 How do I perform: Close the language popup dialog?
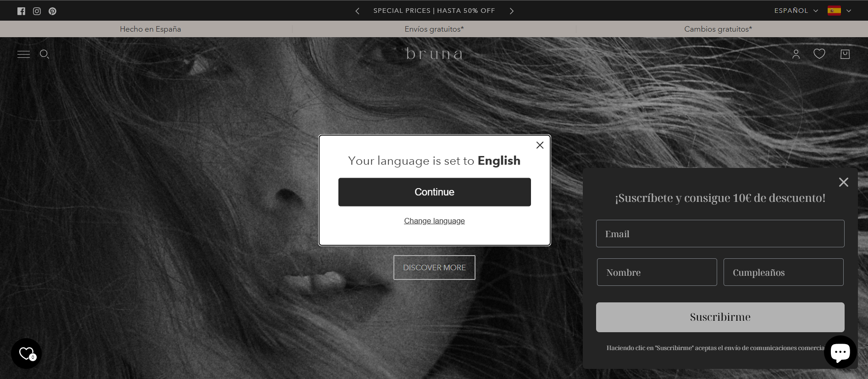(540, 145)
